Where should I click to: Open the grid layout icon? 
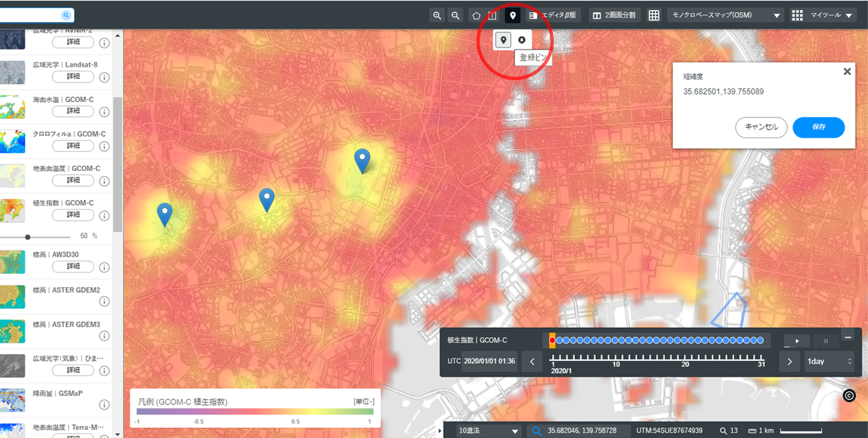pos(654,15)
